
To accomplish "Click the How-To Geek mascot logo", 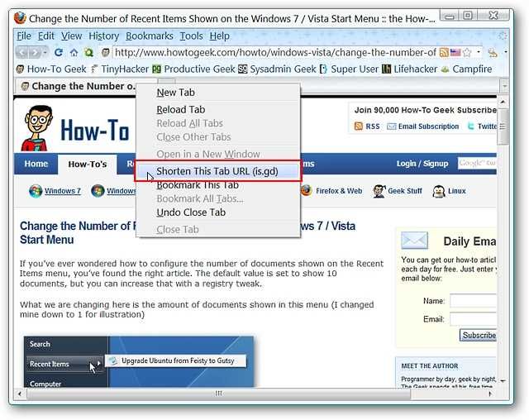I will coord(37,128).
